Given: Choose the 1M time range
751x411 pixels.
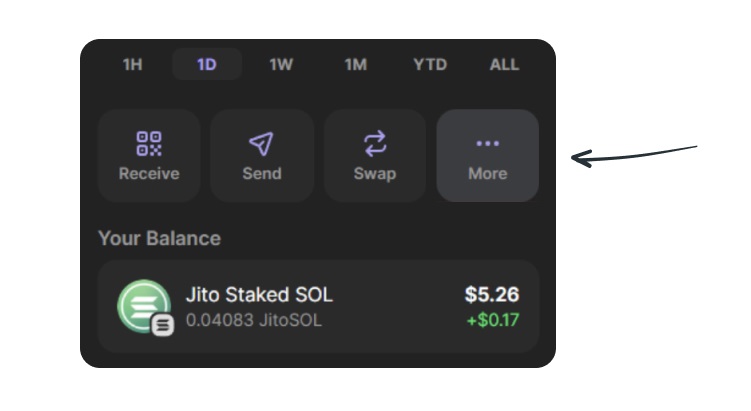Looking at the screenshot, I should pos(356,64).
